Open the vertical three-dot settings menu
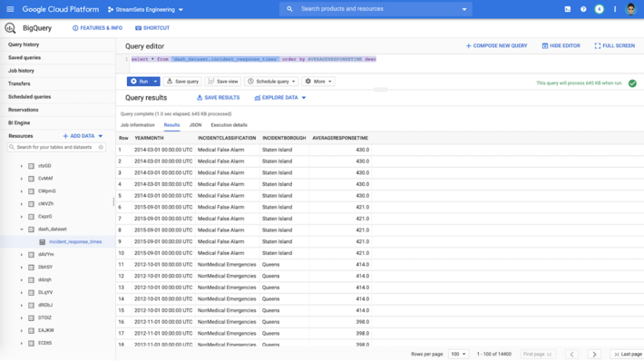 click(615, 9)
